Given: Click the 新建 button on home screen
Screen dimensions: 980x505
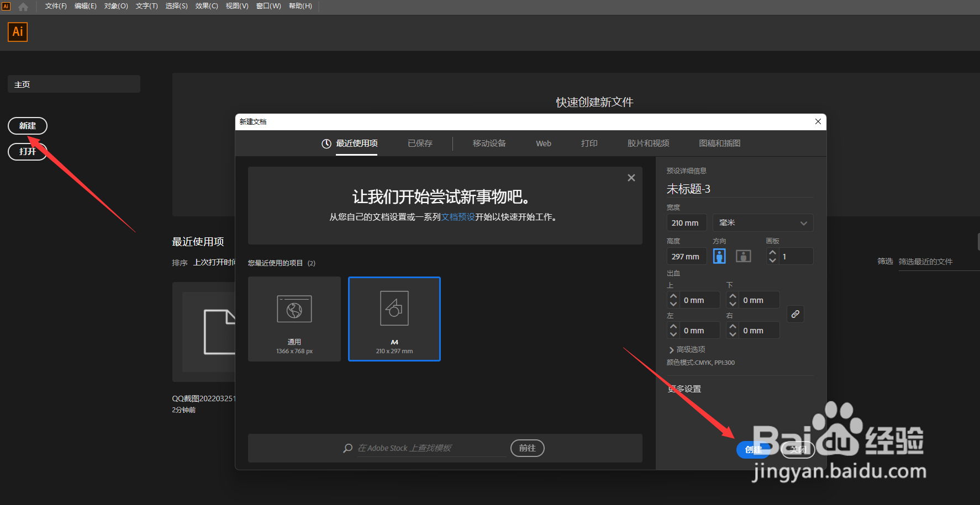Looking at the screenshot, I should [28, 126].
